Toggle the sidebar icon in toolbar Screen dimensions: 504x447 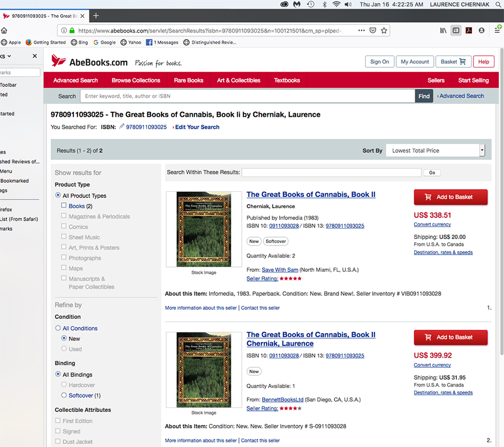click(456, 30)
